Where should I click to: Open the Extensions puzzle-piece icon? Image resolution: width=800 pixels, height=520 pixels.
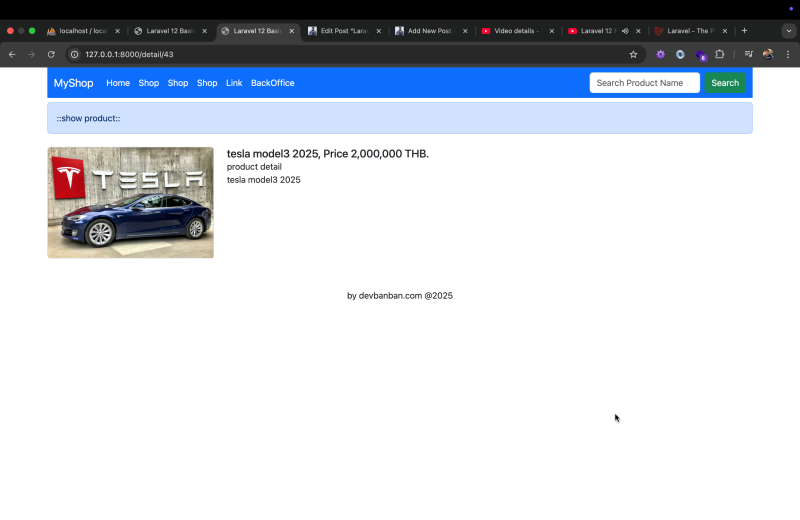(x=719, y=54)
